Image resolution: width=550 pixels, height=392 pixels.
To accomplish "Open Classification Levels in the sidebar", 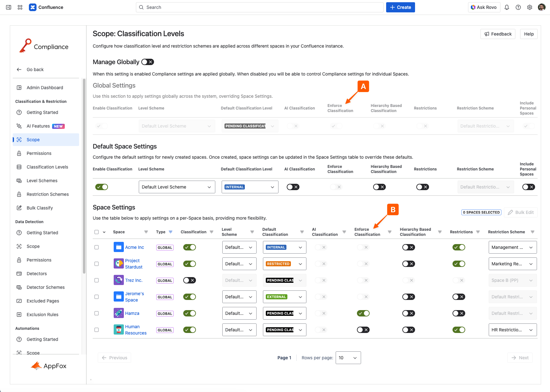I will pos(47,167).
